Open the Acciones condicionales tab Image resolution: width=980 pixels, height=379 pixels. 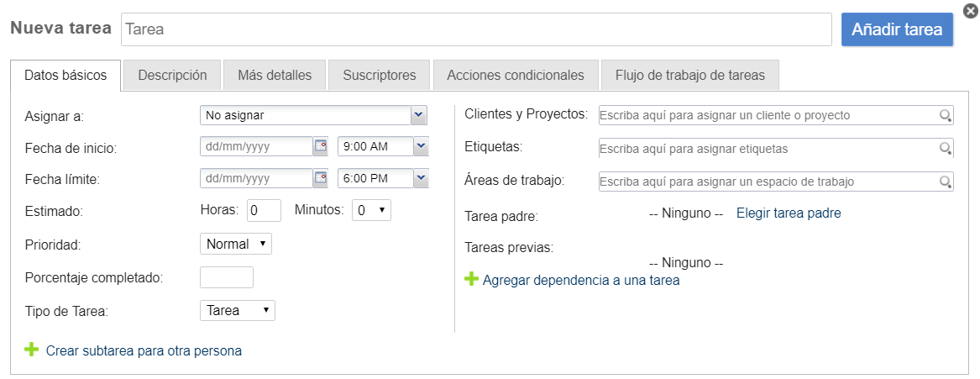[x=515, y=75]
